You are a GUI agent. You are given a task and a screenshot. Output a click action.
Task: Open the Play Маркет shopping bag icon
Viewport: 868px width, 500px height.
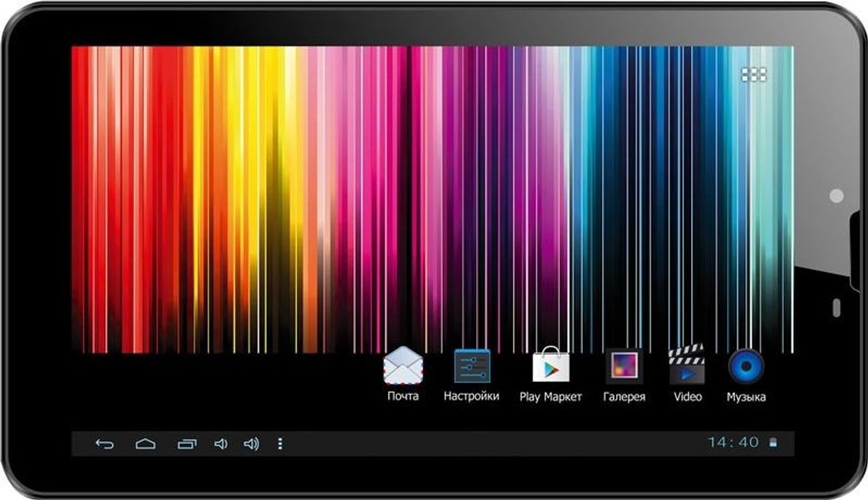click(550, 366)
